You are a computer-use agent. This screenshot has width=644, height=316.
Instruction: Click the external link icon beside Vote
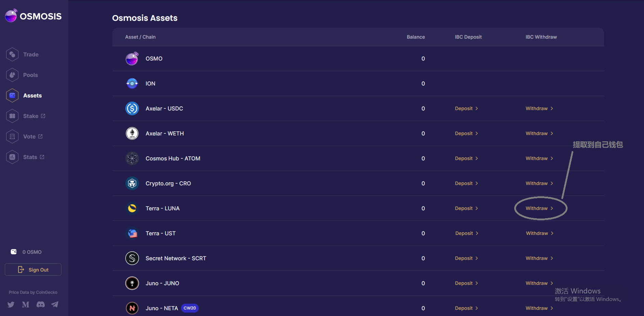[40, 136]
